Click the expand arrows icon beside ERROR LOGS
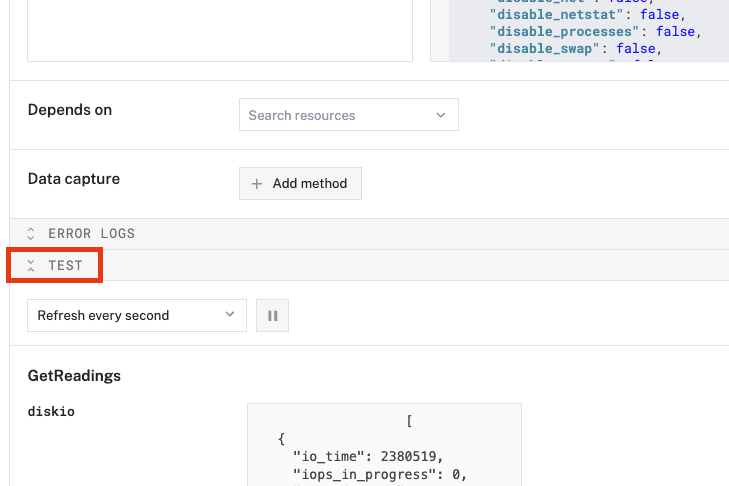The height and width of the screenshot is (486, 729). (31, 234)
